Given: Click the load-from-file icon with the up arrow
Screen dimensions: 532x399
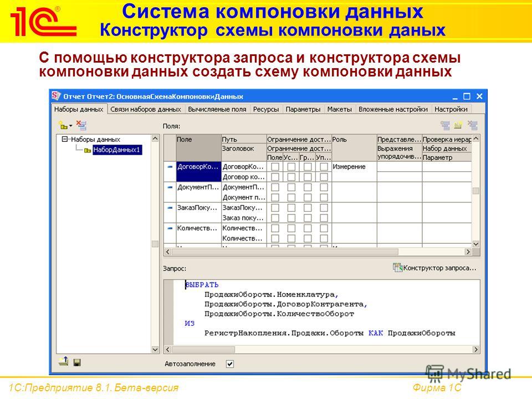Looking at the screenshot, I should 63,362.
